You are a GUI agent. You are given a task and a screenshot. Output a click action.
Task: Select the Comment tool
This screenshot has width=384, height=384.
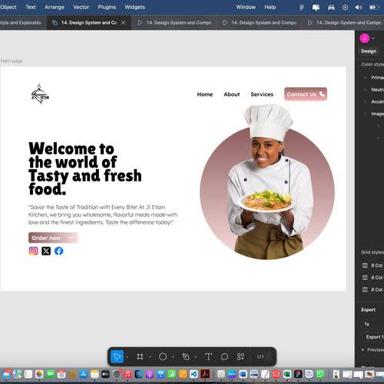(224, 357)
